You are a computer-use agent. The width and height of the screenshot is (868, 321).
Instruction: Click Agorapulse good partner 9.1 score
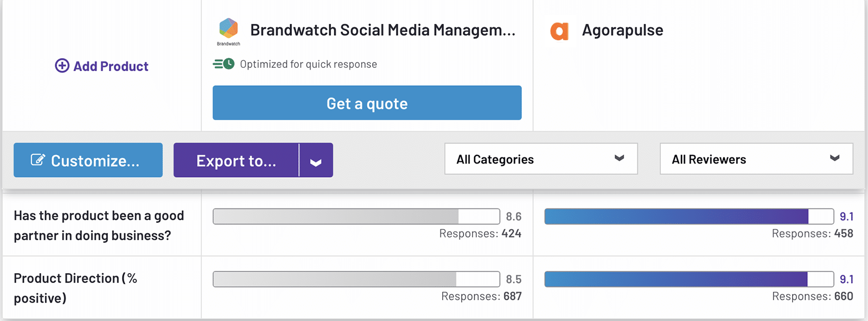(846, 216)
